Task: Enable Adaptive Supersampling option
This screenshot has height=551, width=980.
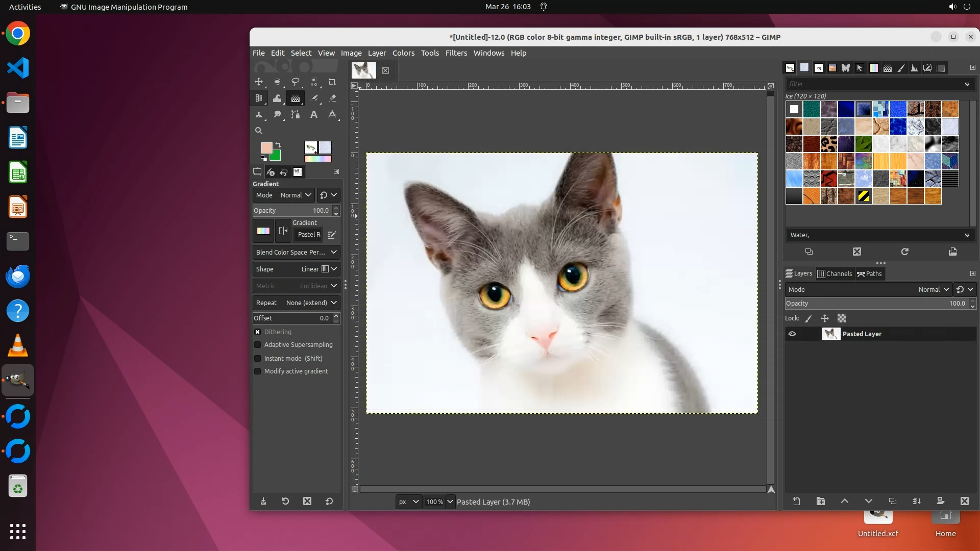Action: (258, 345)
